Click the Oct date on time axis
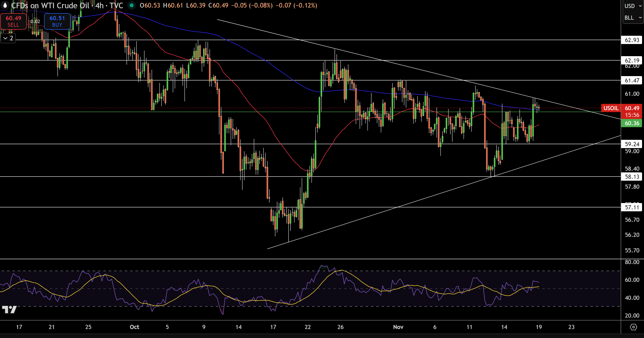 pyautogui.click(x=134, y=327)
